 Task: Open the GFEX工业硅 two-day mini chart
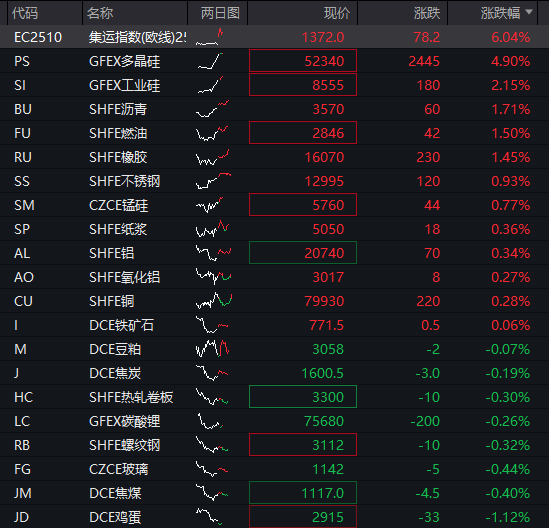pos(210,85)
